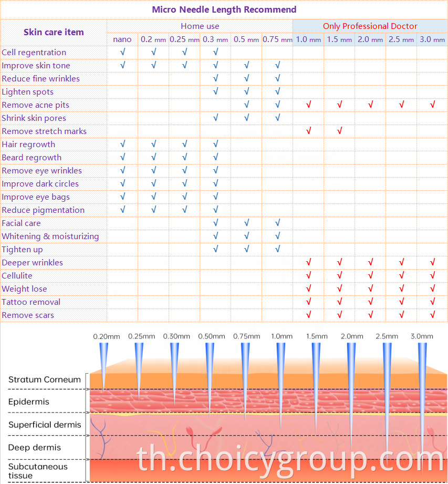Image resolution: width=448 pixels, height=484 pixels.
Task: Click the 'Facial care' row label
Action: click(21, 223)
